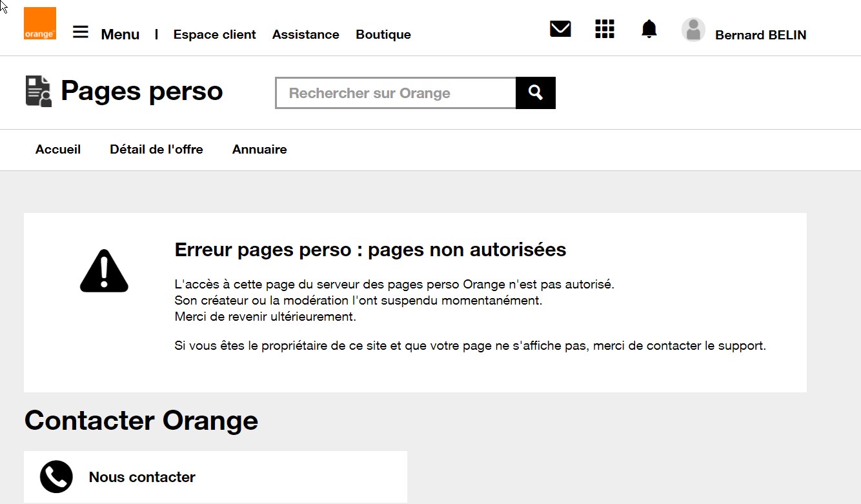Click the Bernard BELIN account name

760,35
